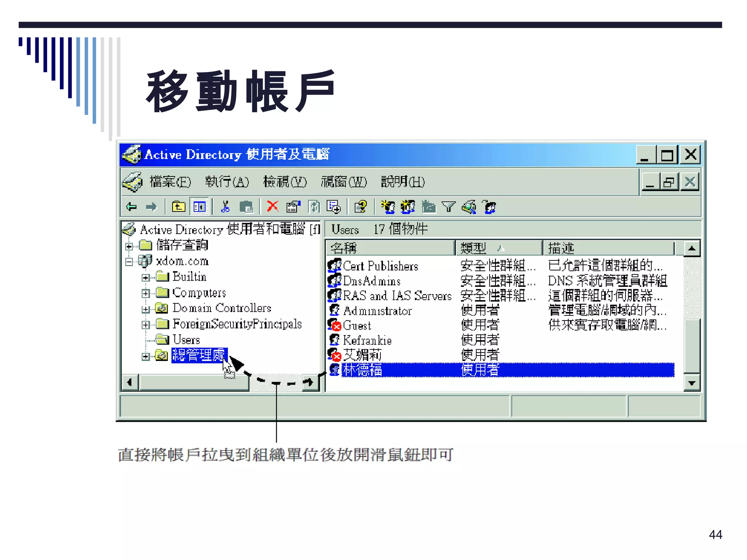Image resolution: width=747 pixels, height=560 pixels.
Task: Go up one level with folder icon
Action: (x=178, y=207)
